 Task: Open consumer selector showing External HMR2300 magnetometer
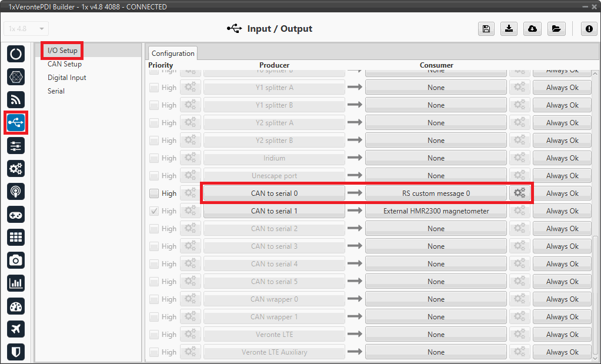tap(436, 211)
